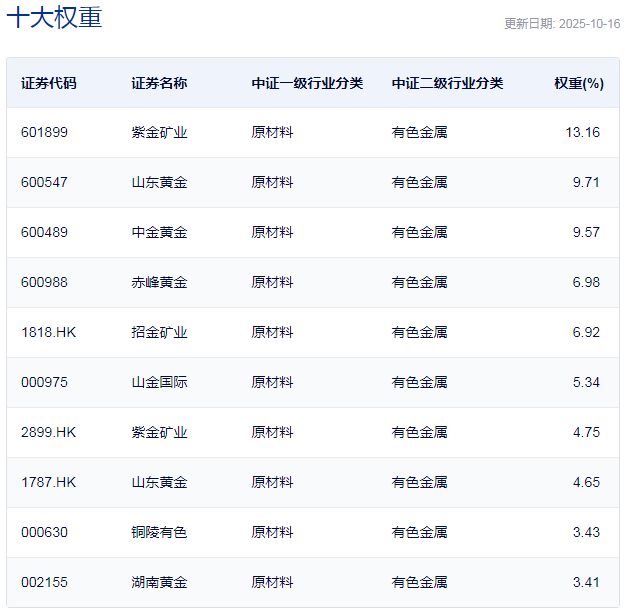Viewport: 625px width, 613px height.
Task: Select stock code 1787.HK
Action: coord(48,482)
